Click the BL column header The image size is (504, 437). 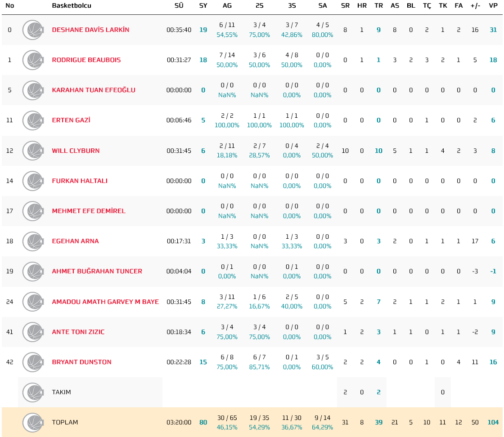(411, 5)
